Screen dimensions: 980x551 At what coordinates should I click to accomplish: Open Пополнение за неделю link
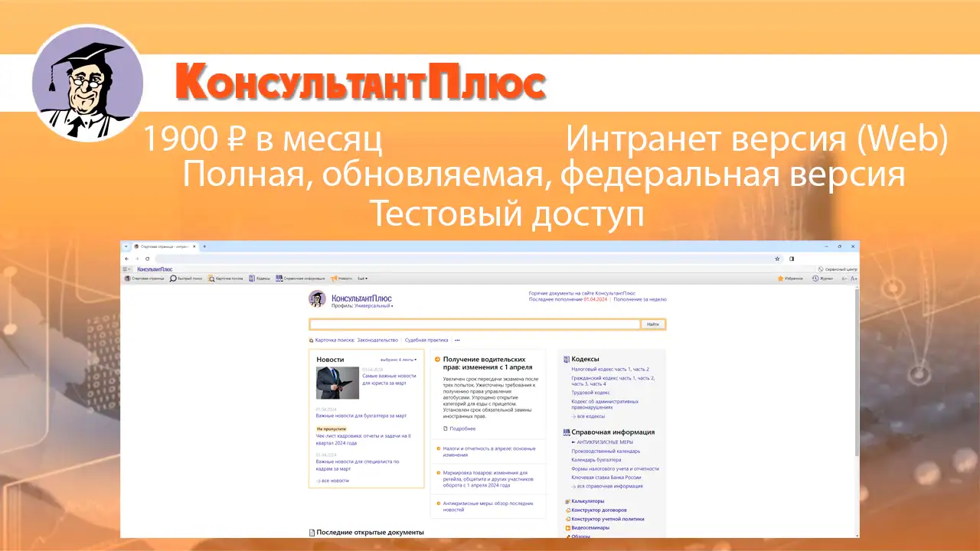(640, 299)
